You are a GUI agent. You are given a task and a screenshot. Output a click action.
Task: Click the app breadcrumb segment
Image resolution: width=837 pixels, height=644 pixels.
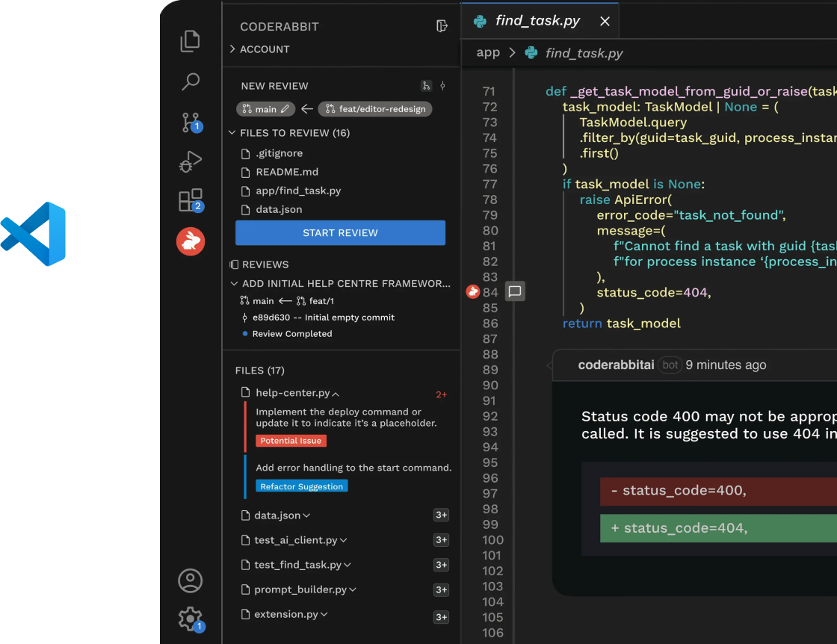tap(488, 52)
